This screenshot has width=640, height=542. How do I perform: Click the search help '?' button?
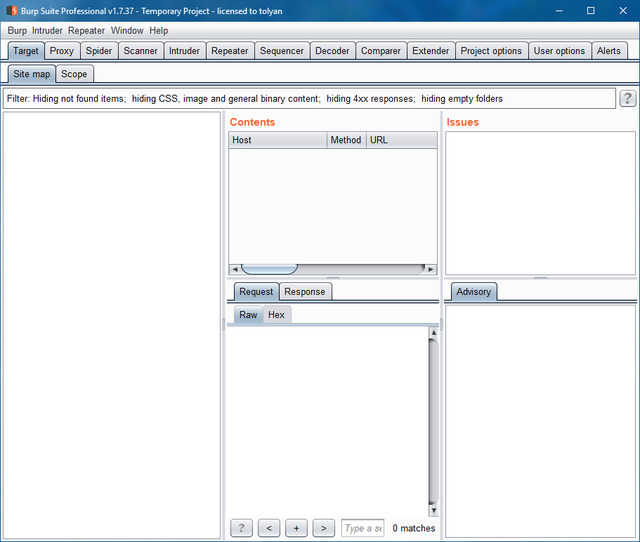coord(241,527)
